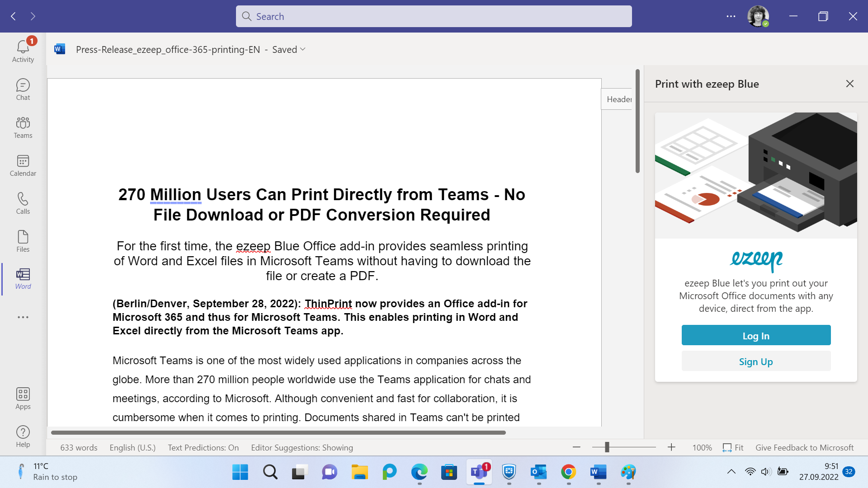
Task: Fit the page to window
Action: 733,447
